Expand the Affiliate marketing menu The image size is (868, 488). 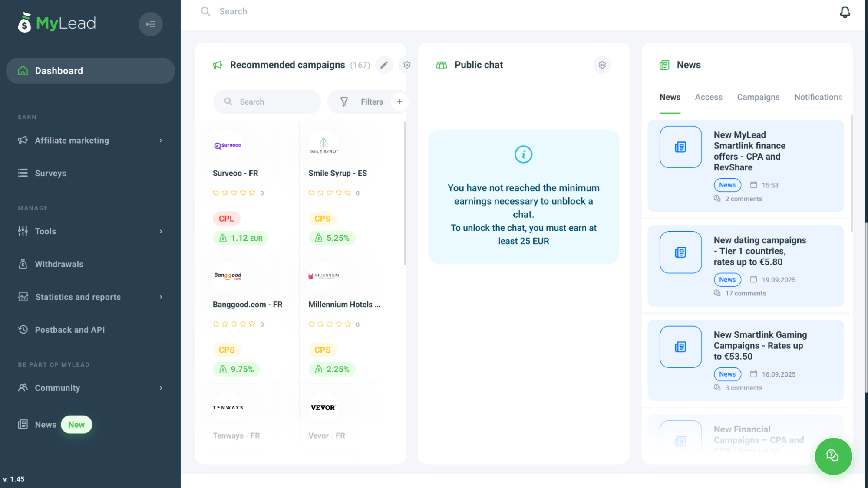(x=90, y=141)
